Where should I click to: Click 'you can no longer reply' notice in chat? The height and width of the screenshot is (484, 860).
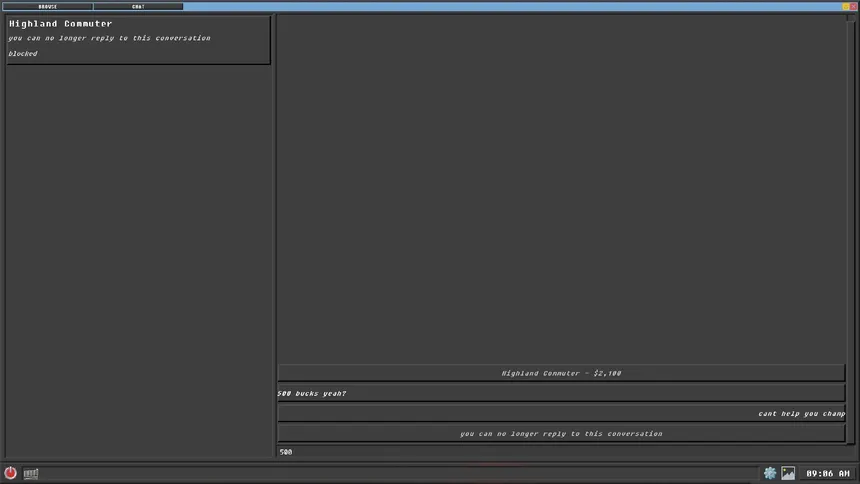coord(561,434)
